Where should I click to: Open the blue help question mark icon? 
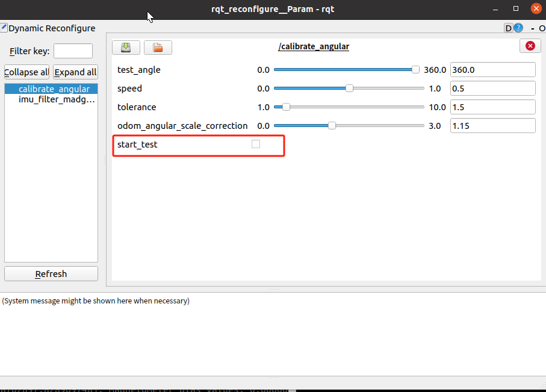coord(518,28)
